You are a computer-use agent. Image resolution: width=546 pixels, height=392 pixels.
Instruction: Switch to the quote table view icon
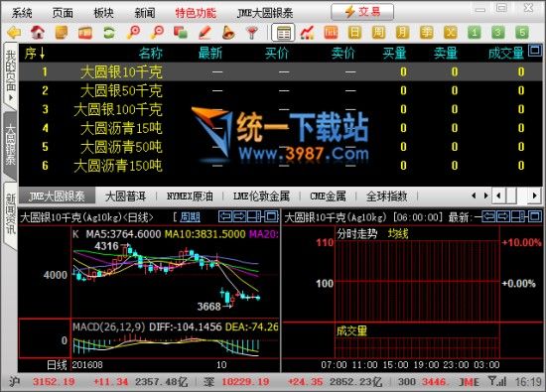(x=283, y=33)
